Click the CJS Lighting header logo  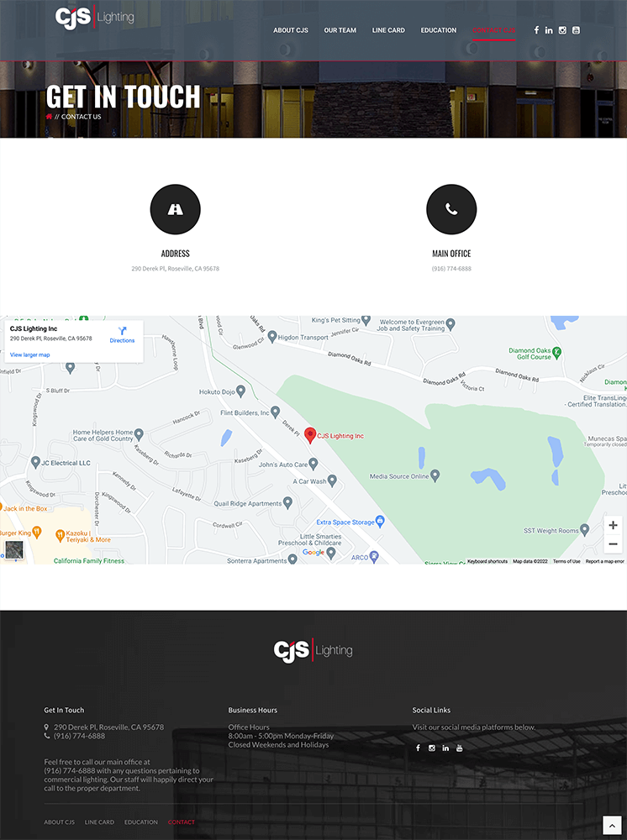(x=95, y=17)
